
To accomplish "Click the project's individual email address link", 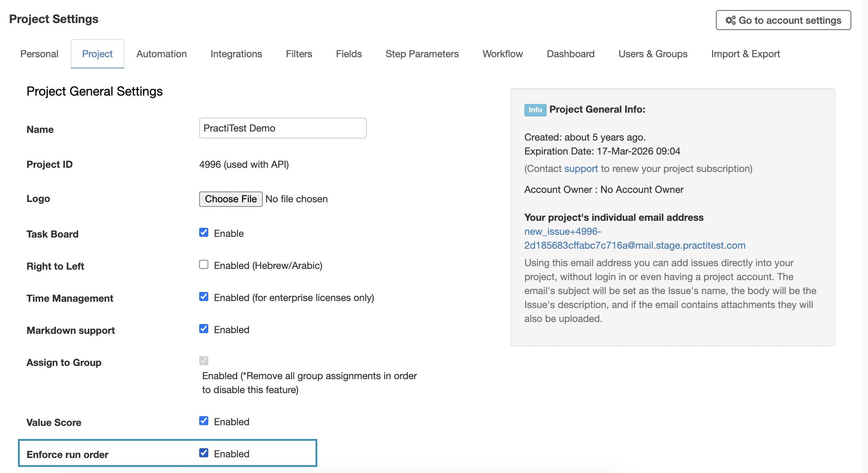I will [x=635, y=238].
